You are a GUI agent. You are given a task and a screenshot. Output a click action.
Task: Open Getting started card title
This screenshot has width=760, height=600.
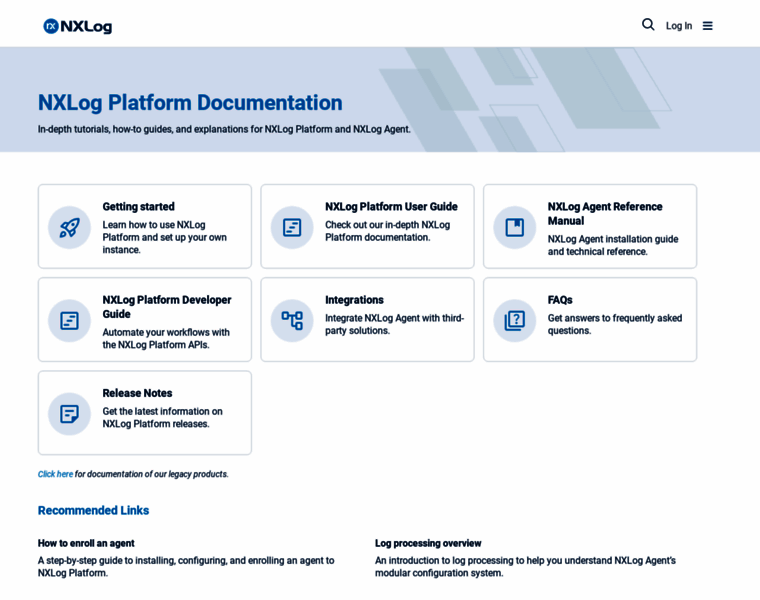pyautogui.click(x=139, y=206)
